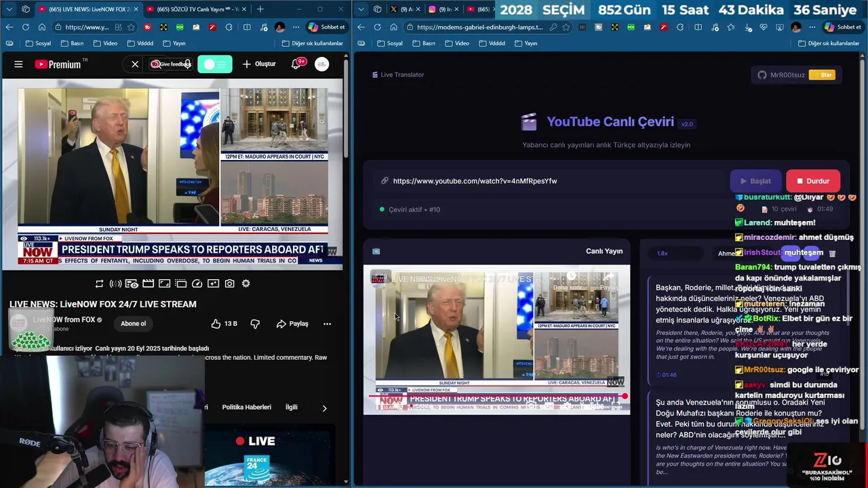This screenshot has height=488, width=868.
Task: Click the Başlat start button
Action: click(x=755, y=181)
